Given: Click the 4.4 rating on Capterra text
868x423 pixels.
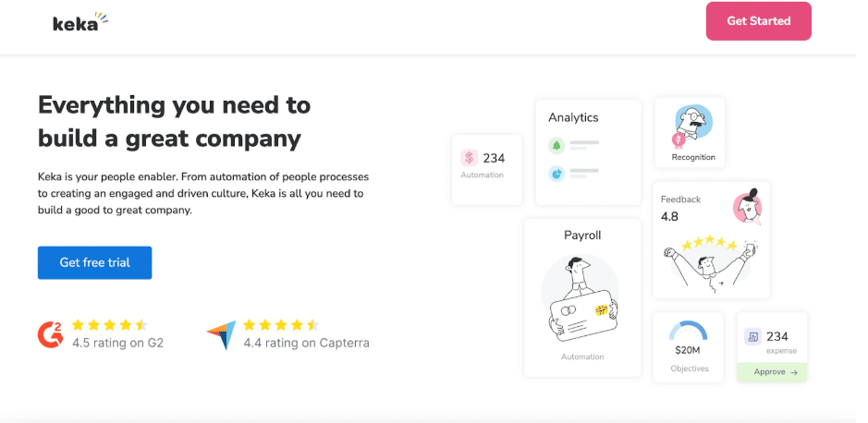Looking at the screenshot, I should pos(307,343).
